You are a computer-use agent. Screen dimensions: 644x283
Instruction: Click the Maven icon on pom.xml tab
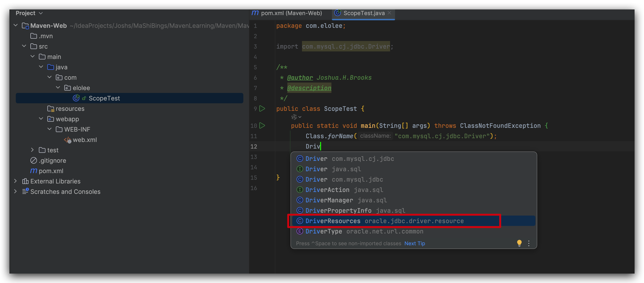pyautogui.click(x=255, y=13)
